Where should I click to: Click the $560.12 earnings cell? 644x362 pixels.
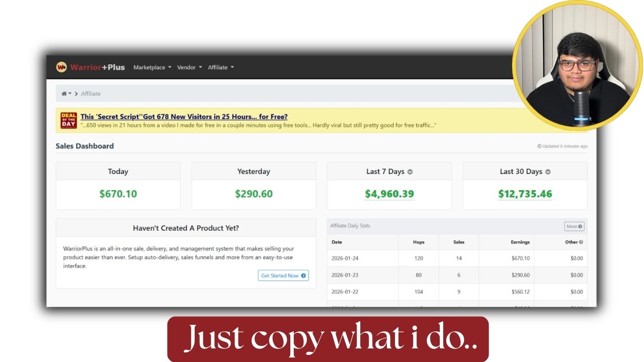[x=519, y=292]
